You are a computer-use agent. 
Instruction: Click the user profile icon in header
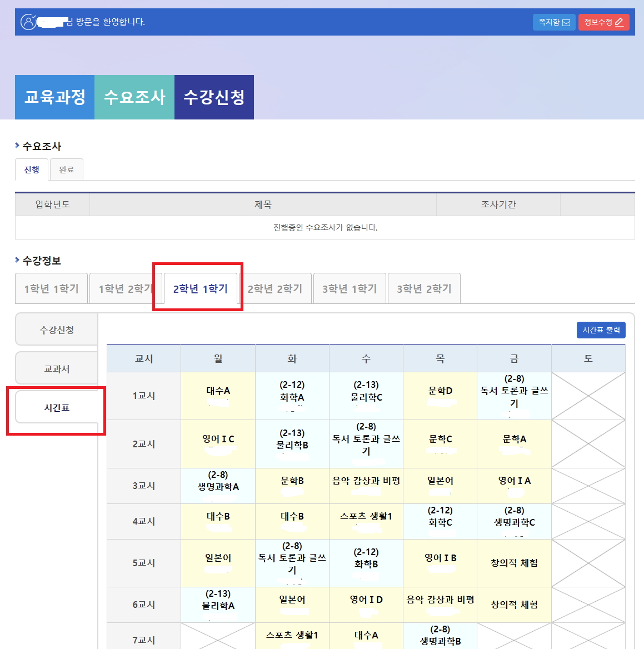click(28, 22)
